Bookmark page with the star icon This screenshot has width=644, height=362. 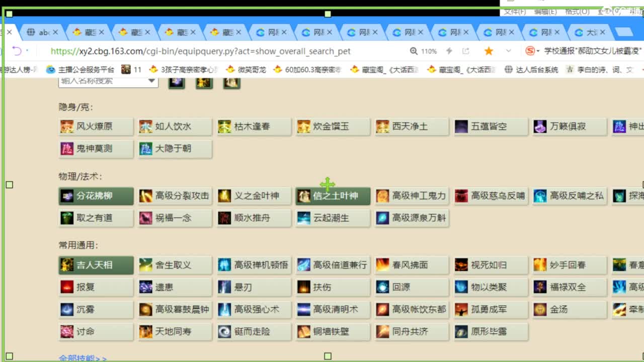click(489, 51)
